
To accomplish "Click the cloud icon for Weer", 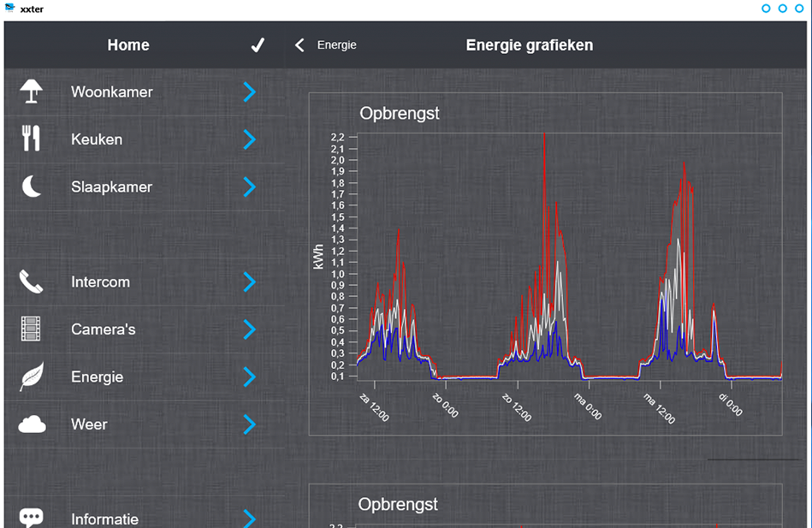I will tap(33, 424).
